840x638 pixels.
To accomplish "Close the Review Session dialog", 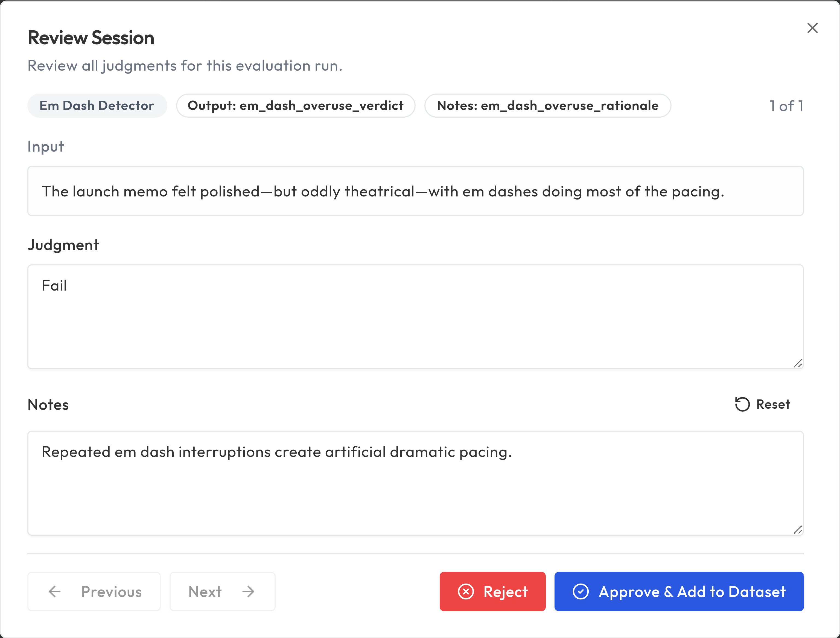I will 812,28.
